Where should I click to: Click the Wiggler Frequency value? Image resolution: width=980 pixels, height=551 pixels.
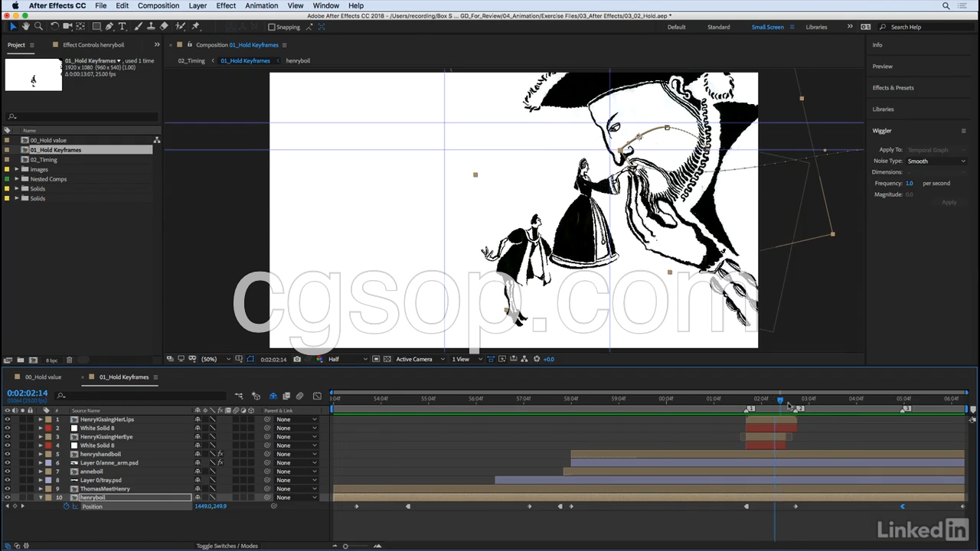[x=910, y=184]
